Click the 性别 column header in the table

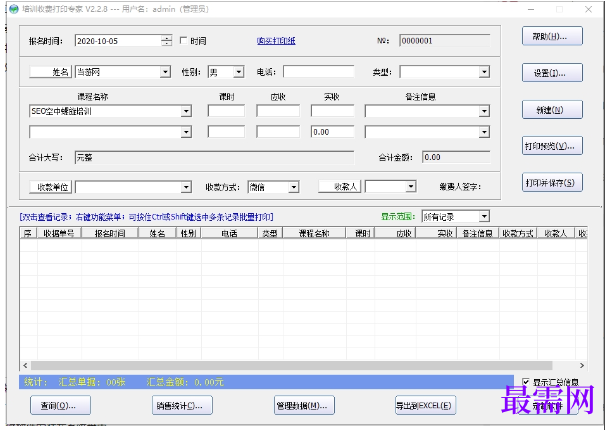(x=188, y=233)
